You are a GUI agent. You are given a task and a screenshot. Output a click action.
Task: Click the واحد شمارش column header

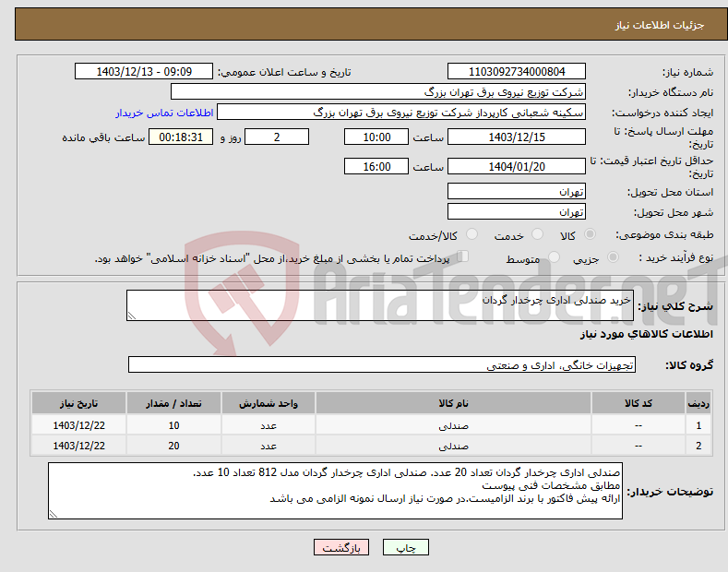click(269, 403)
